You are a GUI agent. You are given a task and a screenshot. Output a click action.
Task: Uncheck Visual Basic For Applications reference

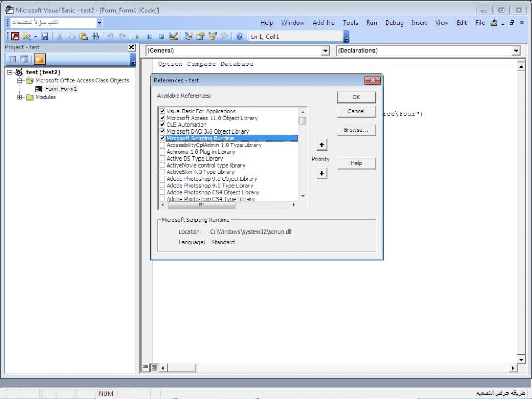pos(162,111)
